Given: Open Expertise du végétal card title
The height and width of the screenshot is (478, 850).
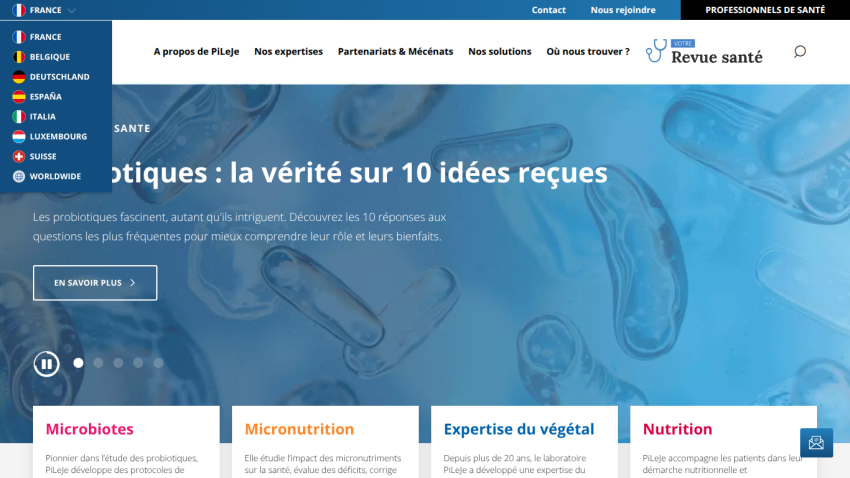Looking at the screenshot, I should point(519,429).
